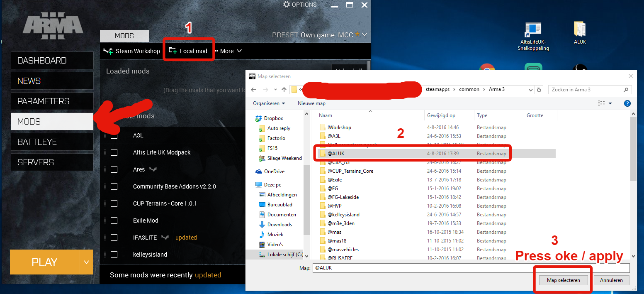Open the Steam Workshop mods source

pos(131,51)
